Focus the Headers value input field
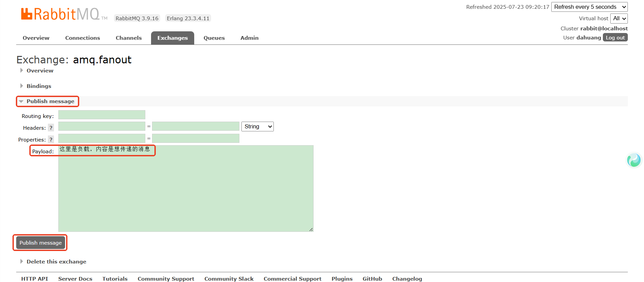The width and height of the screenshot is (644, 282). coord(196,126)
